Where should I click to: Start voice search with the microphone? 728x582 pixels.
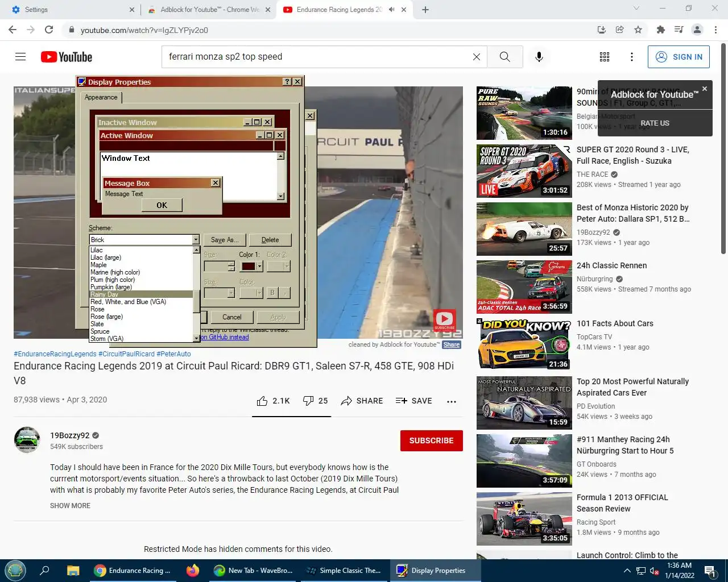coord(539,57)
